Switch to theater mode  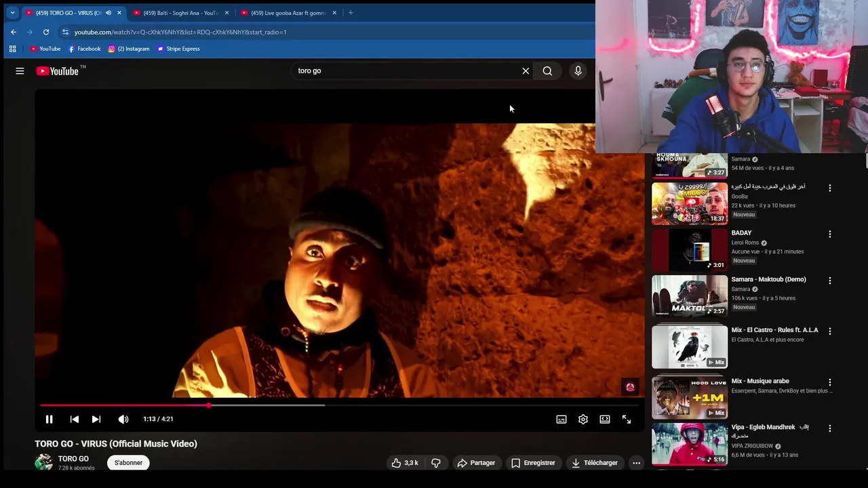[605, 419]
